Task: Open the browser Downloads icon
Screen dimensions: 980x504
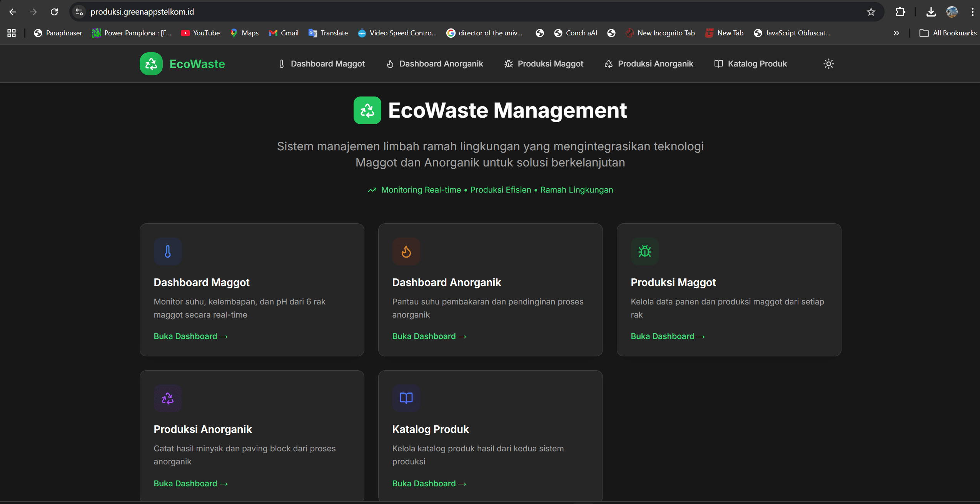Action: click(931, 12)
